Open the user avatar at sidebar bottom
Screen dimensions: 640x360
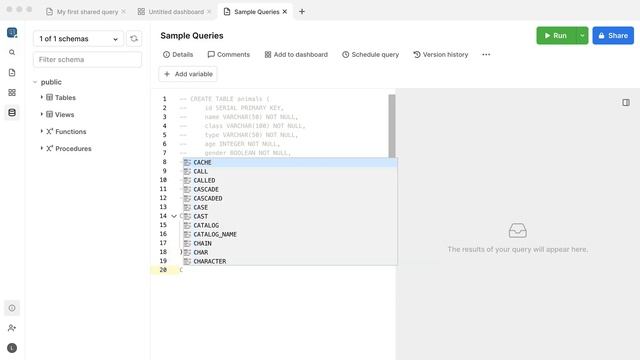[x=12, y=348]
